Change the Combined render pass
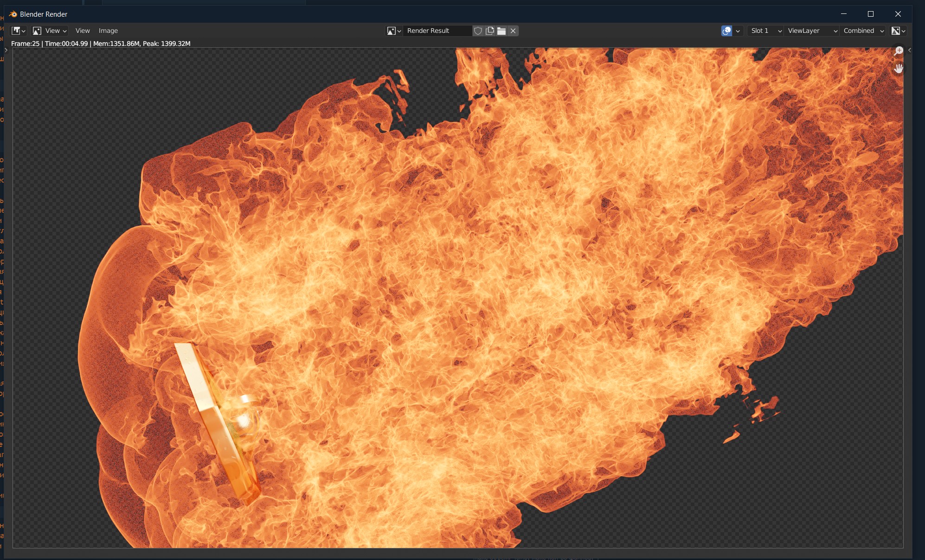 point(863,31)
